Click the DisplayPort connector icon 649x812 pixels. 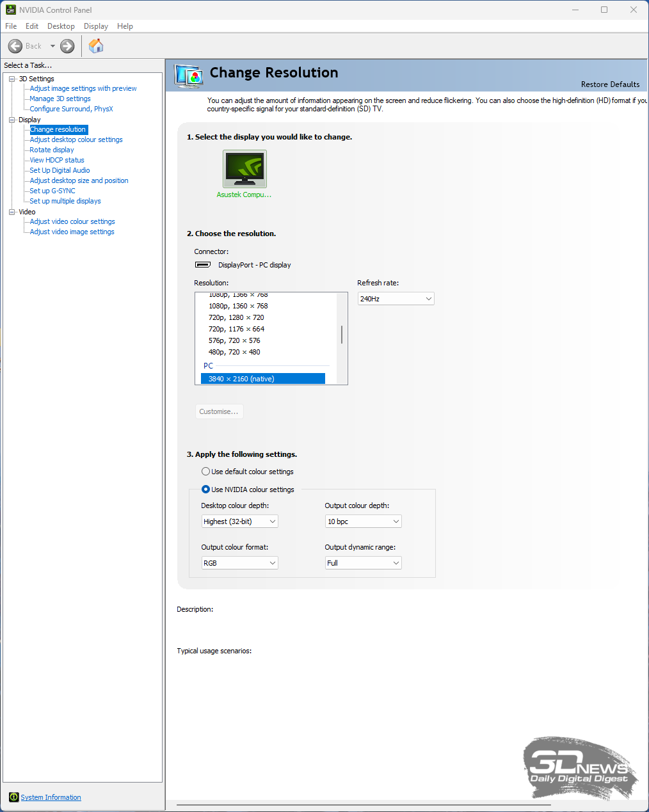pyautogui.click(x=203, y=265)
